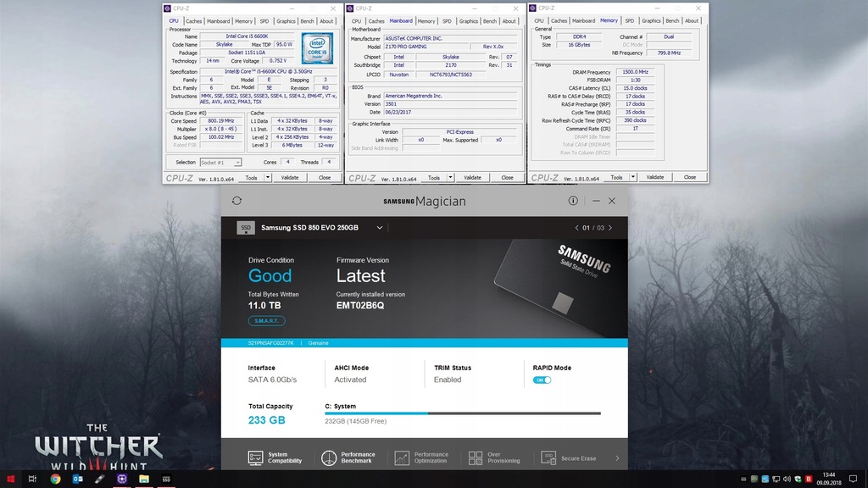Open Performance Benchmark in Magician
Image resolution: width=868 pixels, height=488 pixels.
(348, 457)
